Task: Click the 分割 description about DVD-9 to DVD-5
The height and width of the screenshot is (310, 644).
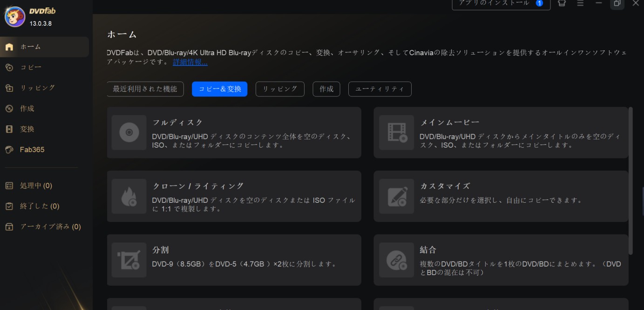Action: 244,264
